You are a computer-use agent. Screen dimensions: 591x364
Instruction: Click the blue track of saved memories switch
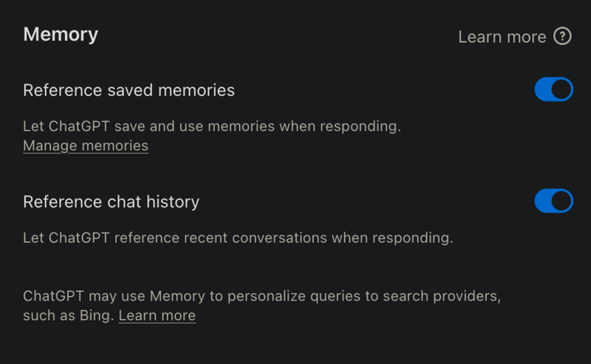click(543, 90)
